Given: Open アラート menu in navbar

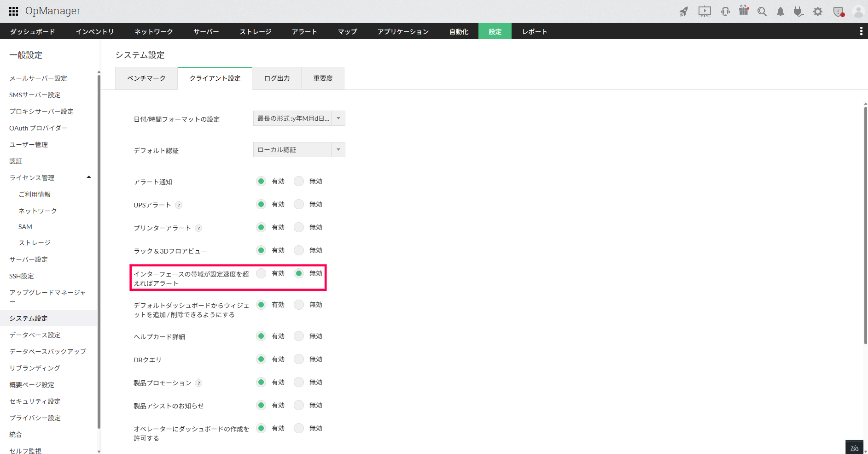Looking at the screenshot, I should (304, 31).
